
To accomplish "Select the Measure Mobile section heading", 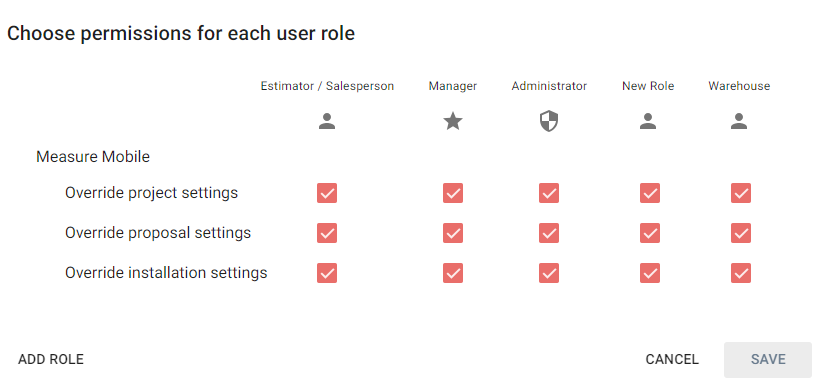I will click(93, 156).
